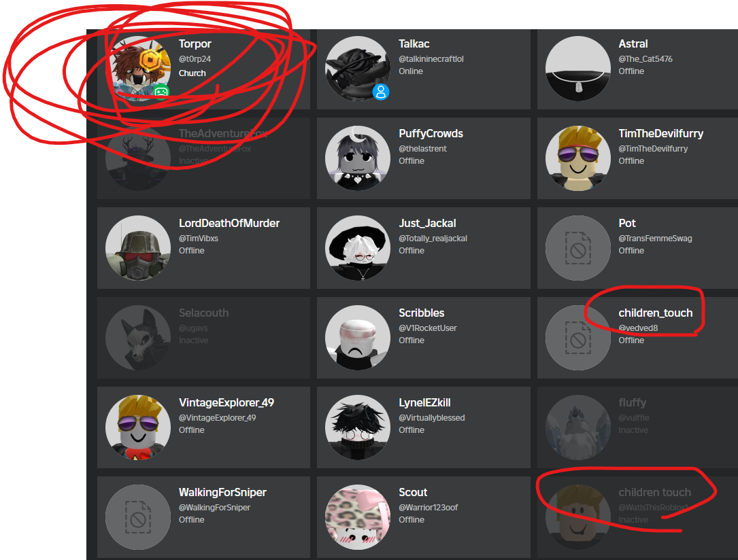The width and height of the screenshot is (738, 560).
Task: Open Pot's blocked-content avatar placeholder
Action: pos(578,248)
